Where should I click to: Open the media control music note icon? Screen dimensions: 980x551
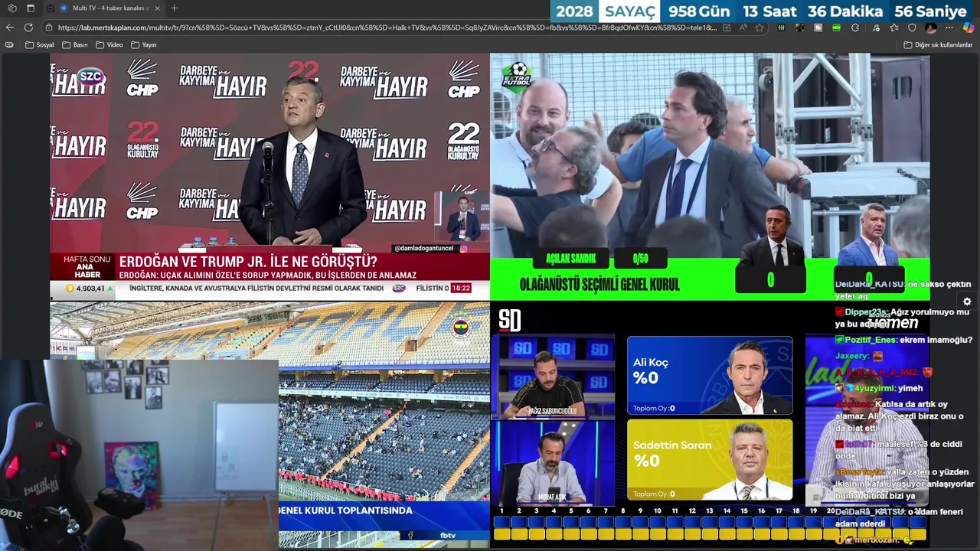(x=877, y=28)
